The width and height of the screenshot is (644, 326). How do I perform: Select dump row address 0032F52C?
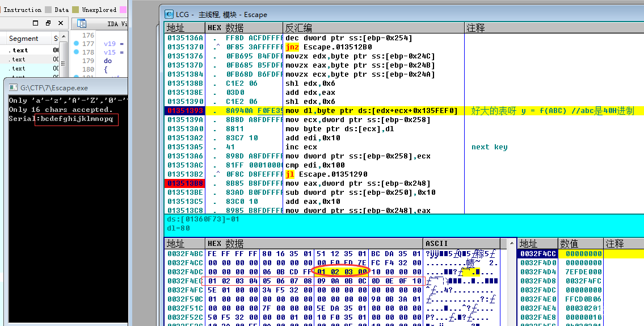point(185,317)
